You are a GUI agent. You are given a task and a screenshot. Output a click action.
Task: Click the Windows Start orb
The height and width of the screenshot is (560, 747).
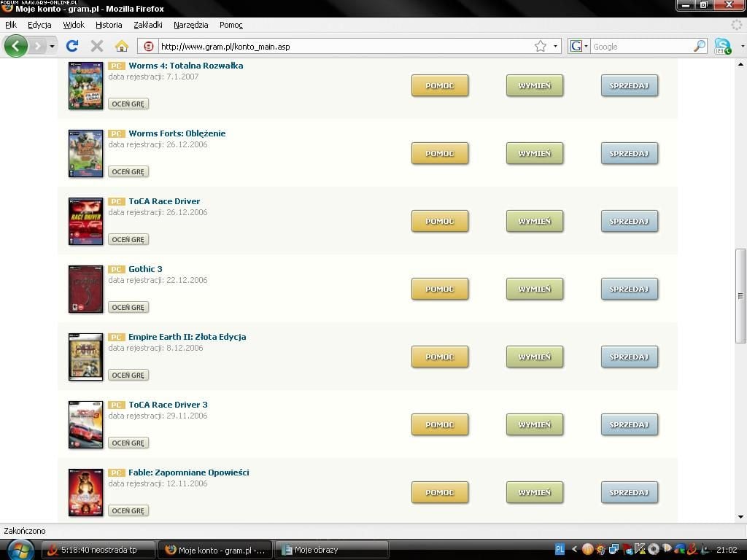[x=20, y=549]
